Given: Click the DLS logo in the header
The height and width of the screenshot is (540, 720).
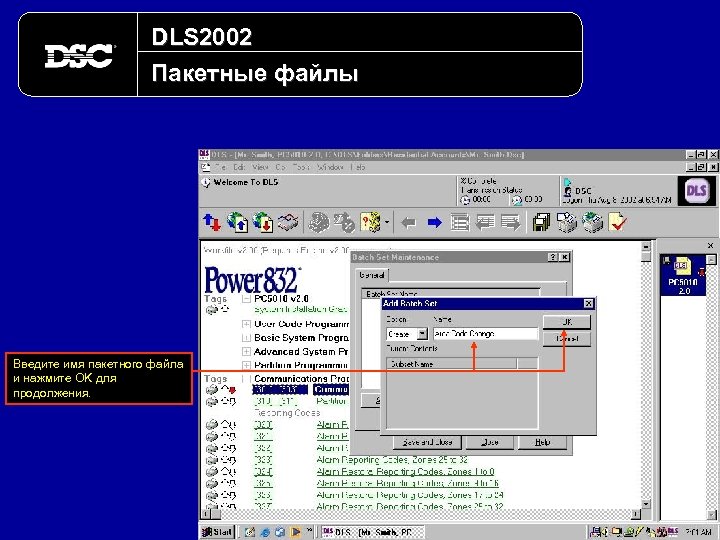Looking at the screenshot, I should tap(696, 190).
